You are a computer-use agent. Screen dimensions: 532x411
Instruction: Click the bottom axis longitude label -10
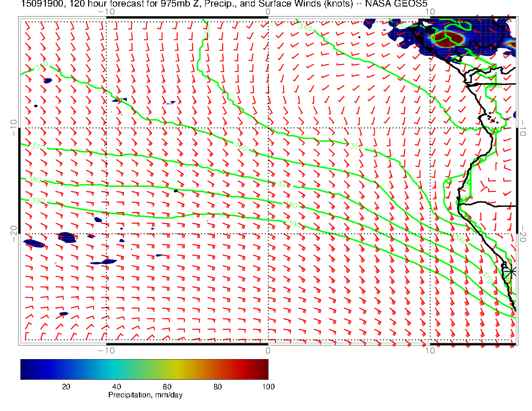pos(106,351)
